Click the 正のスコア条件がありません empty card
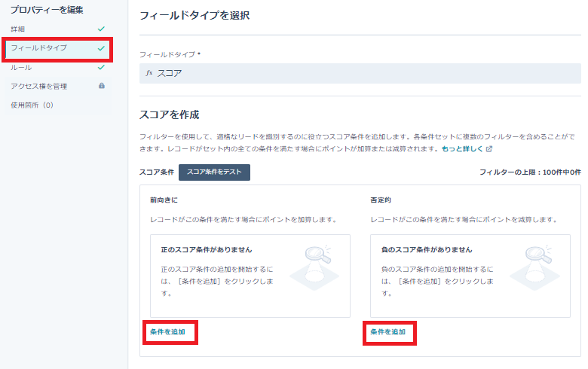588x369 pixels. click(x=250, y=275)
